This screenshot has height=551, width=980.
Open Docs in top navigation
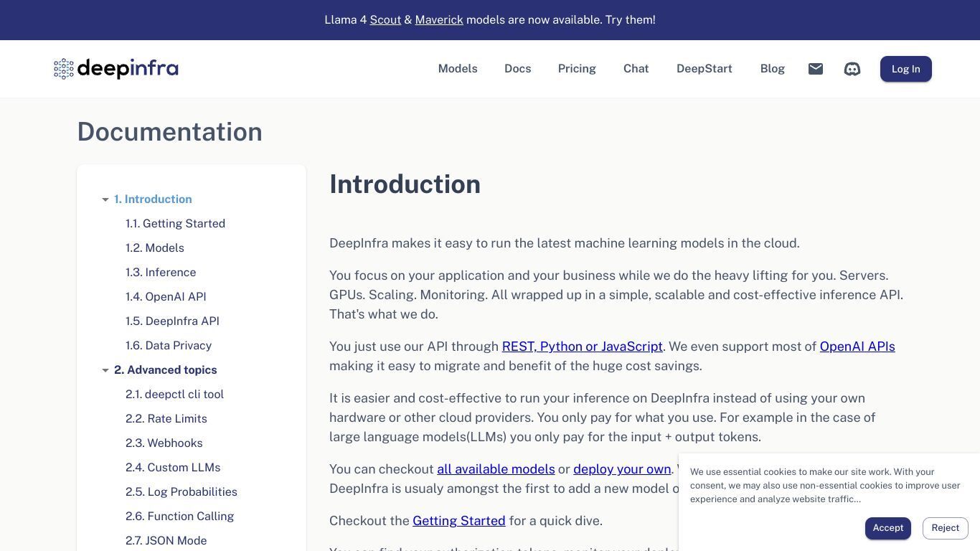(x=518, y=69)
